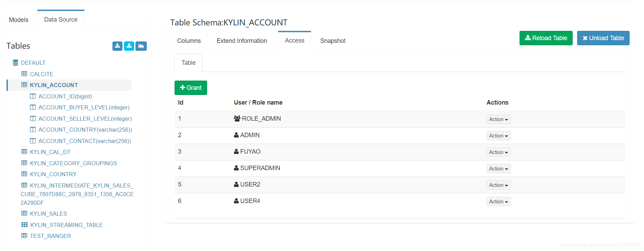Click the user icon next to FUYAO
This screenshot has height=251, width=644.
(236, 152)
